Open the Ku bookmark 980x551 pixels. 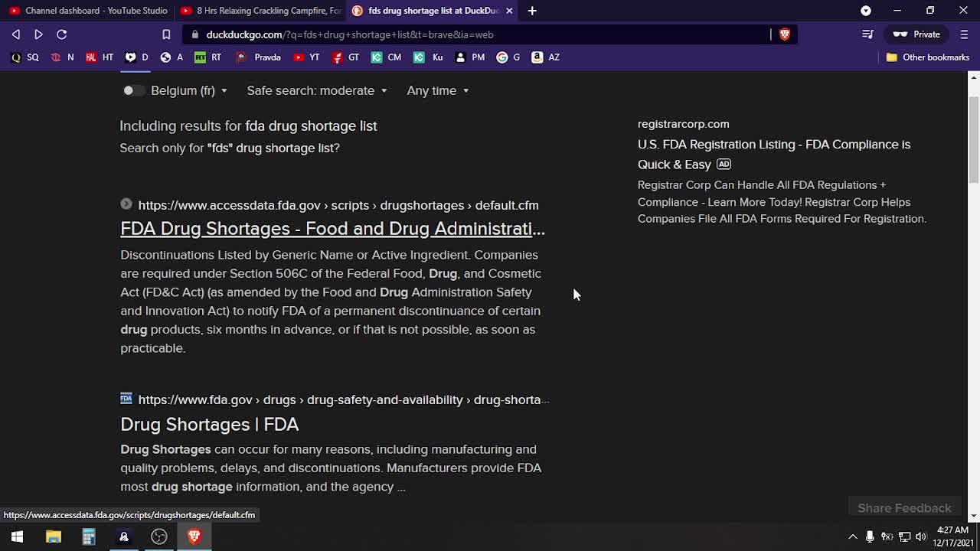pos(428,57)
